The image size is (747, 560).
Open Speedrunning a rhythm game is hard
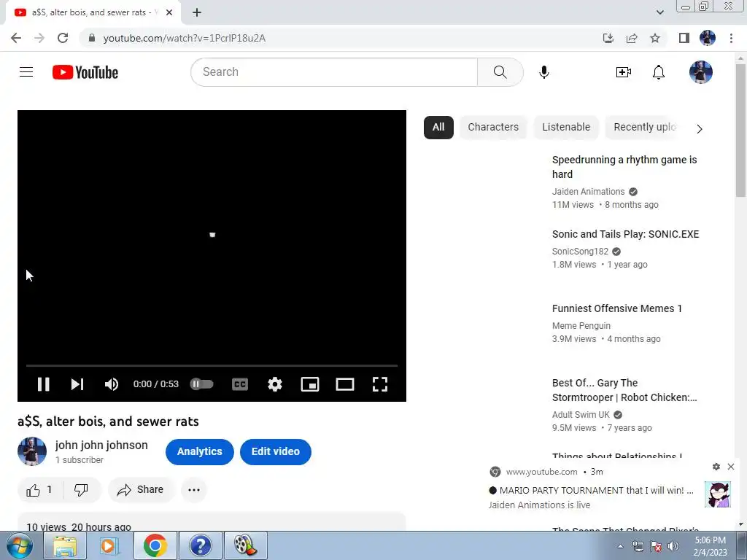tap(624, 167)
